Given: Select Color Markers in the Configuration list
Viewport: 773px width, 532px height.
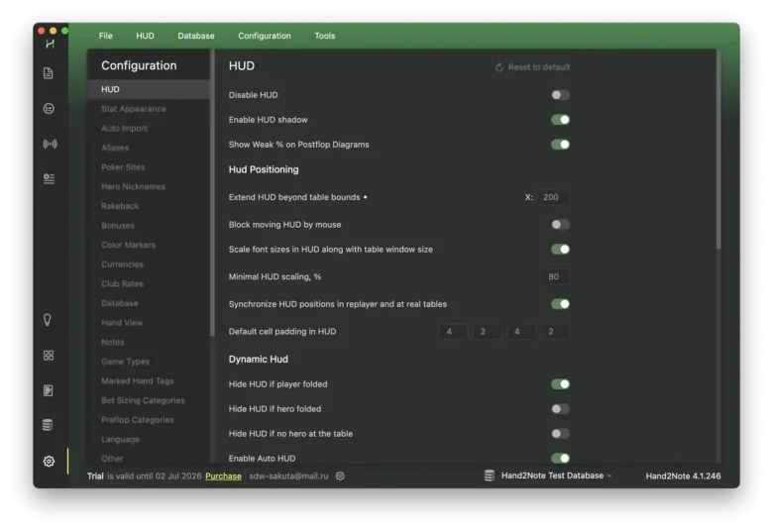Looking at the screenshot, I should (149, 245).
